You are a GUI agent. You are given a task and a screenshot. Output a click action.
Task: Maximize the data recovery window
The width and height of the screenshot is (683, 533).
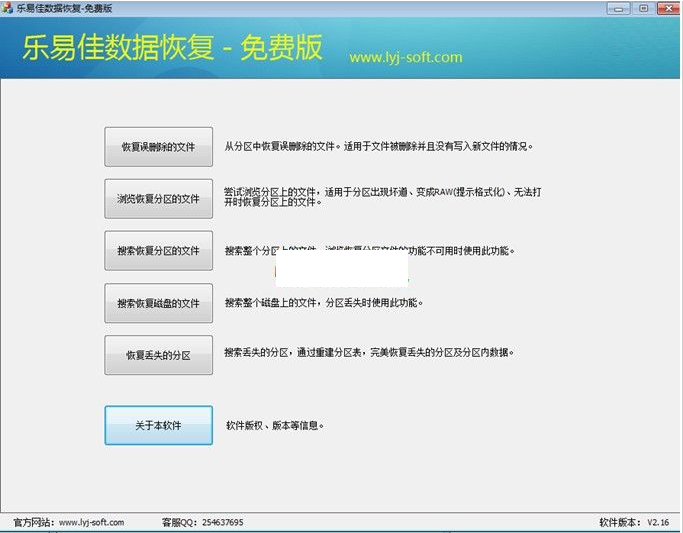643,8
